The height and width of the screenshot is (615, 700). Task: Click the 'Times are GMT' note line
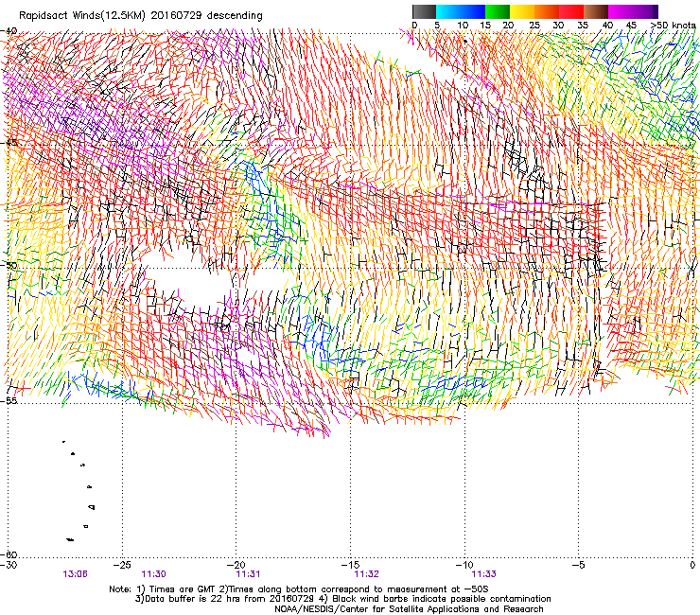[298, 589]
